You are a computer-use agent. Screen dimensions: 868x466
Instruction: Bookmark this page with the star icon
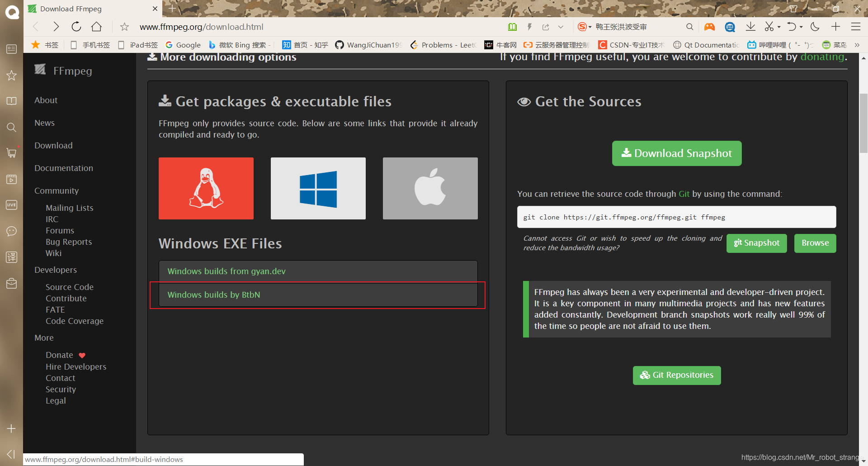(x=124, y=27)
